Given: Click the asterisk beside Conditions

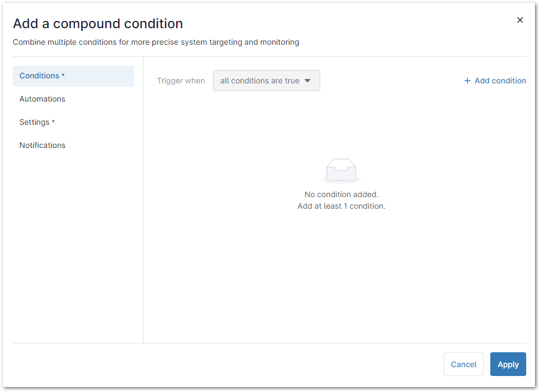Looking at the screenshot, I should [x=62, y=76].
